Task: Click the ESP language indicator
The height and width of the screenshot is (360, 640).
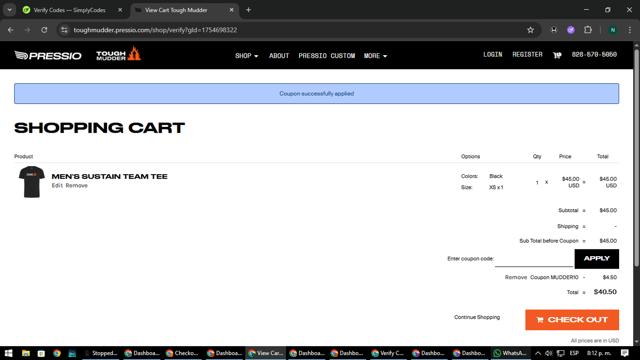Action: pos(574,353)
